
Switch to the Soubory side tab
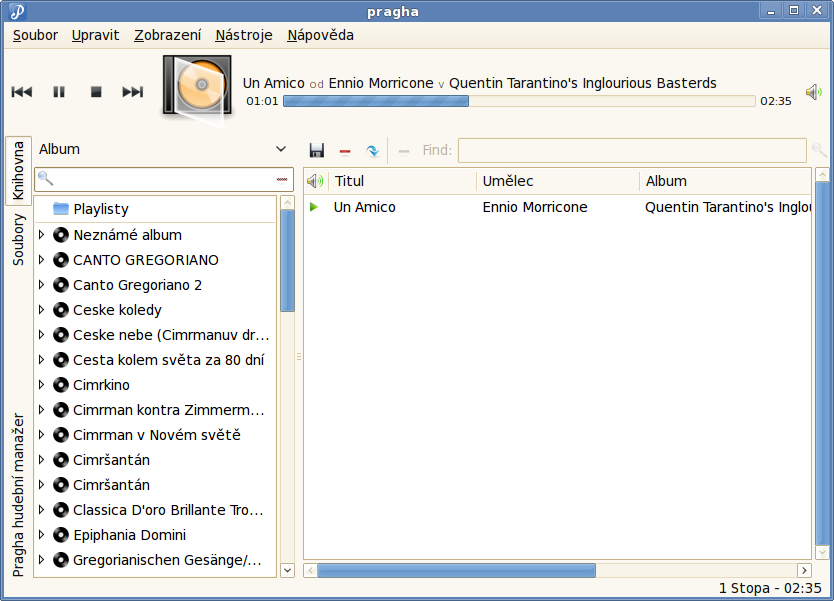(x=19, y=238)
